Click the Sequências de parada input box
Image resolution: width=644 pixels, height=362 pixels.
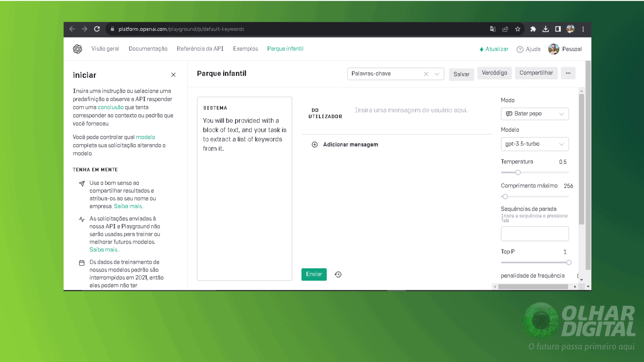click(x=535, y=234)
